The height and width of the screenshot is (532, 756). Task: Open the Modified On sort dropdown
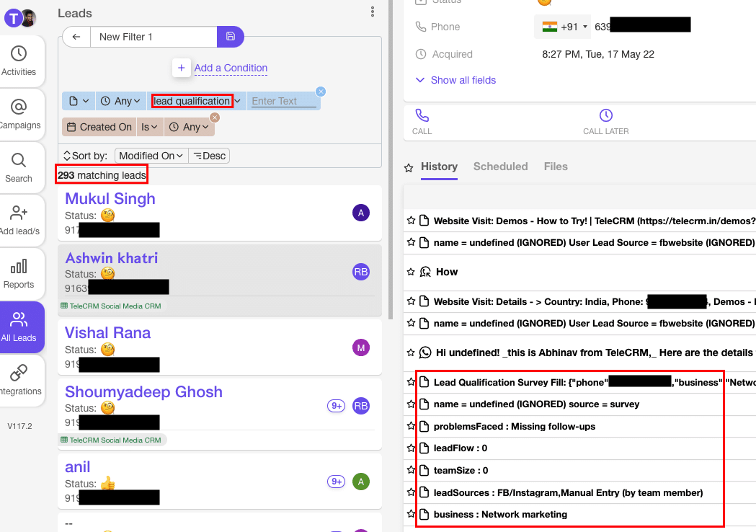click(x=151, y=156)
